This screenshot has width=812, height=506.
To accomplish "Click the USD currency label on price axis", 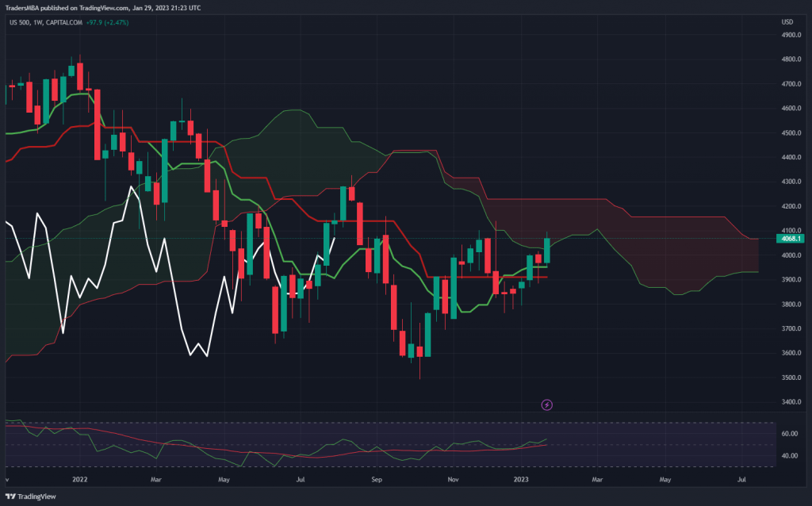I will 787,22.
